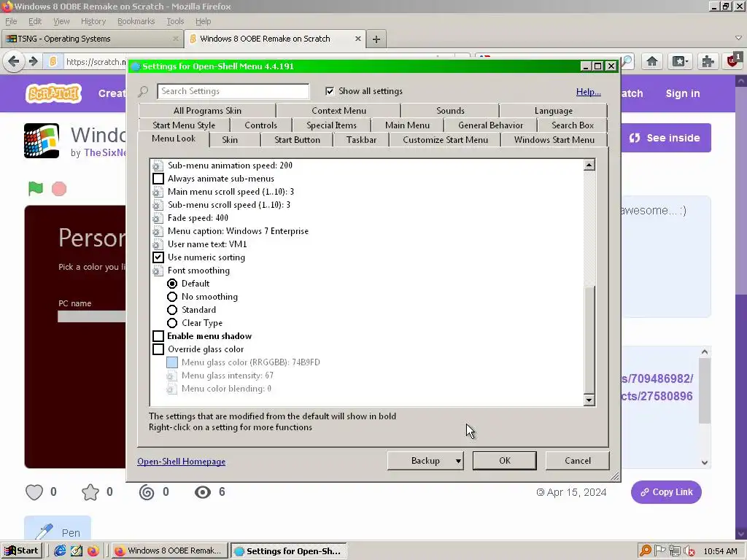This screenshot has width=747, height=560.
Task: Love the project with heart icon
Action: (x=34, y=492)
